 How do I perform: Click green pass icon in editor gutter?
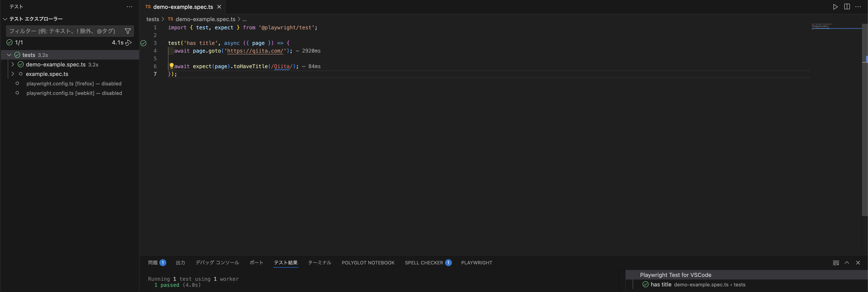coord(143,43)
